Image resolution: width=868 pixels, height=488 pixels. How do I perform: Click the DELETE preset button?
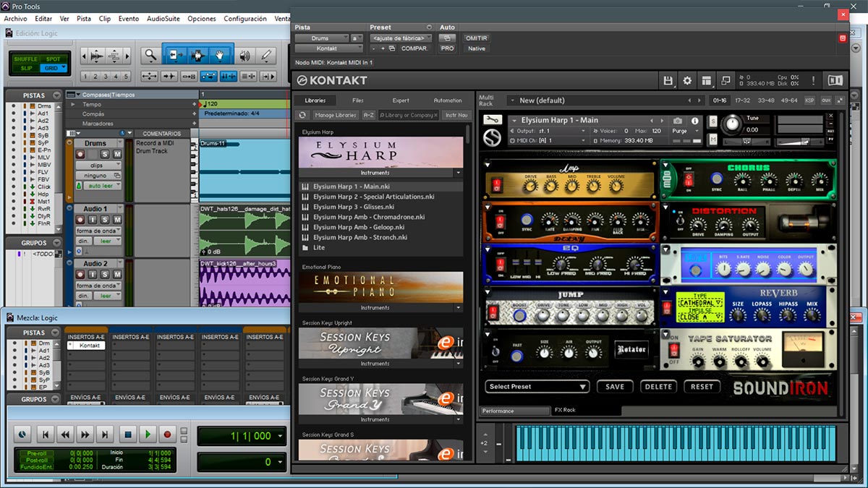point(658,387)
